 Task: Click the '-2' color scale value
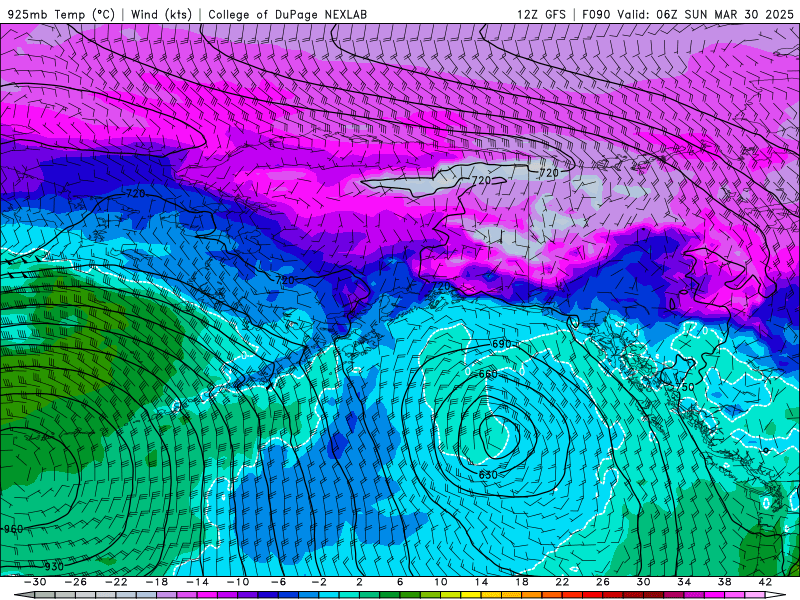[x=319, y=582]
